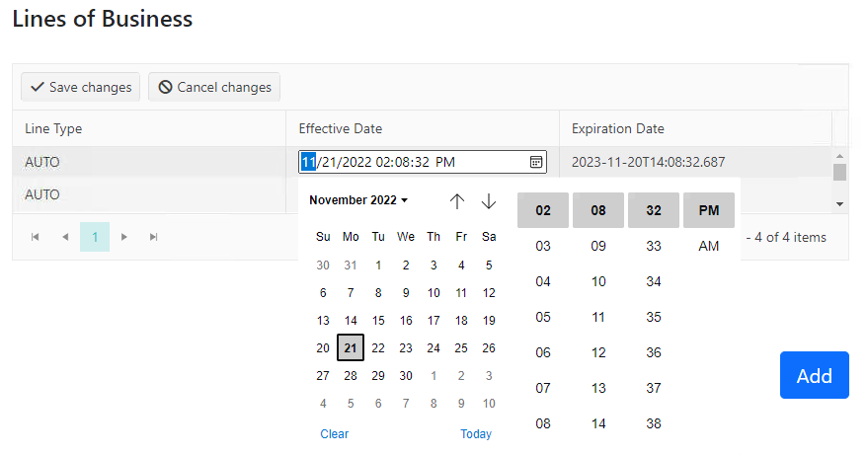Click the Today link in calendar
The width and height of the screenshot is (868, 455).
coord(476,434)
